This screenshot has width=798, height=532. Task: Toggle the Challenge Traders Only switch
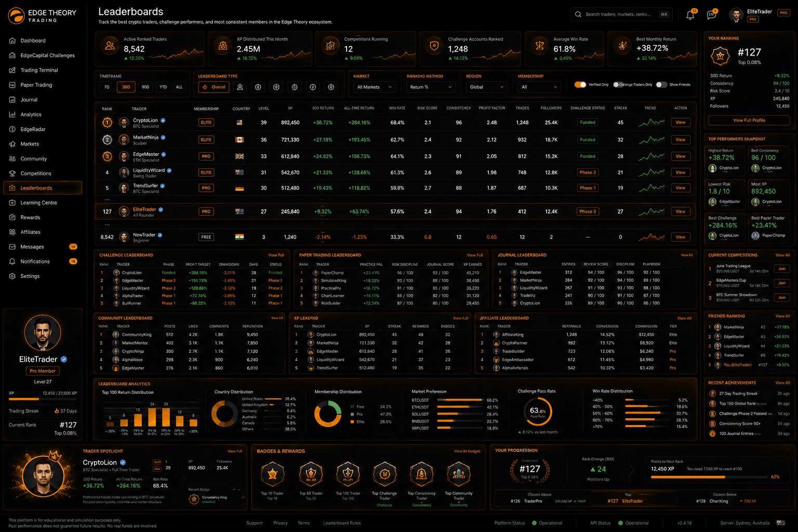click(618, 85)
